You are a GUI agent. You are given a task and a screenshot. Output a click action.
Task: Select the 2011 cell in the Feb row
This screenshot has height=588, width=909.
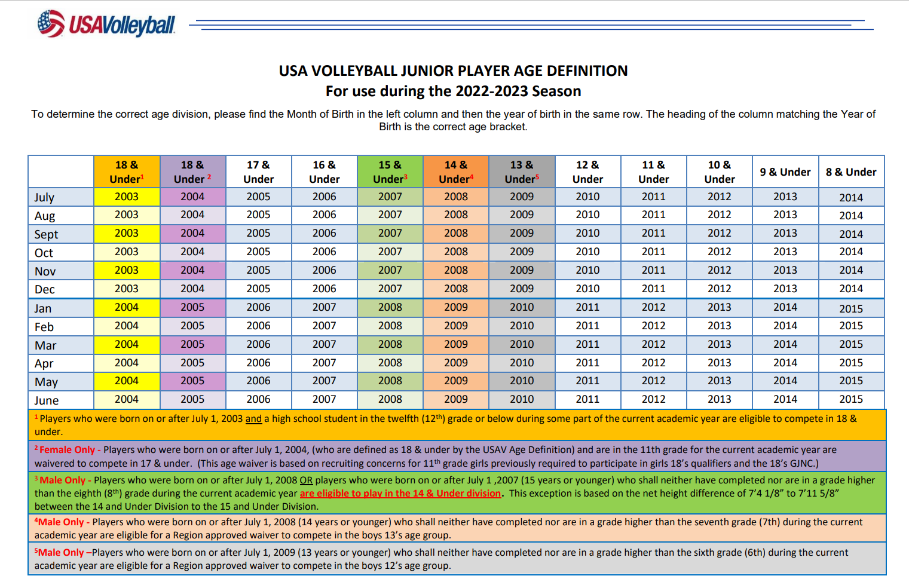[587, 326]
